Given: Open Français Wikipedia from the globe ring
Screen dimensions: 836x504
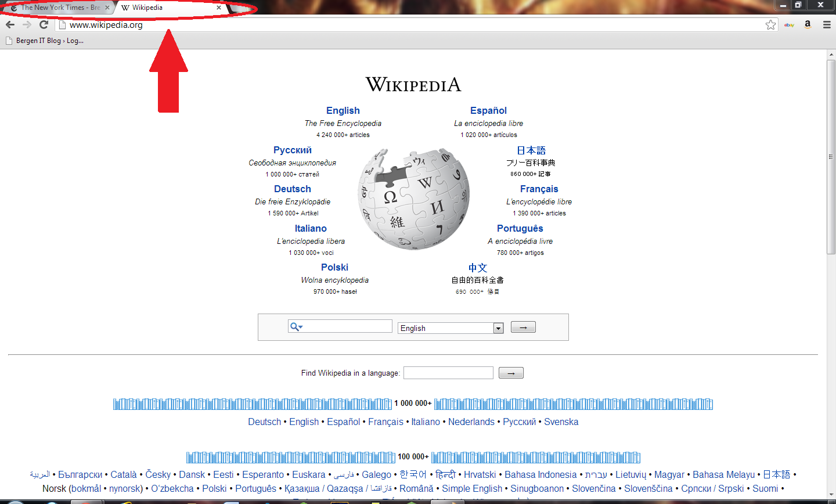Looking at the screenshot, I should click(539, 189).
